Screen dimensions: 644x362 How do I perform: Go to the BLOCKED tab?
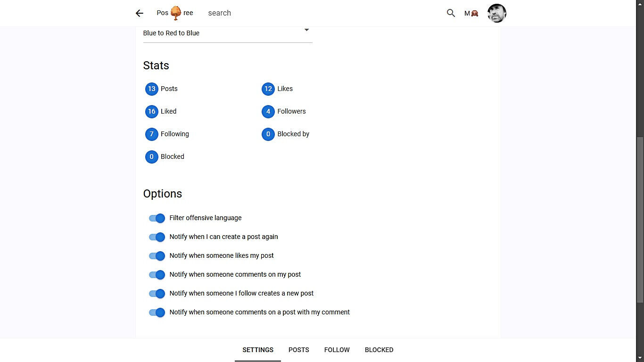379,350
